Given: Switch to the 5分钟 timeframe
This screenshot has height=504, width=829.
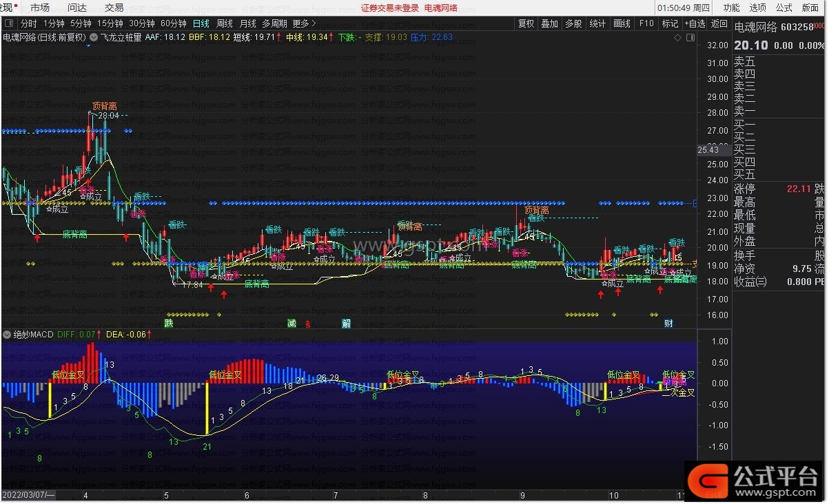Looking at the screenshot, I should point(81,23).
